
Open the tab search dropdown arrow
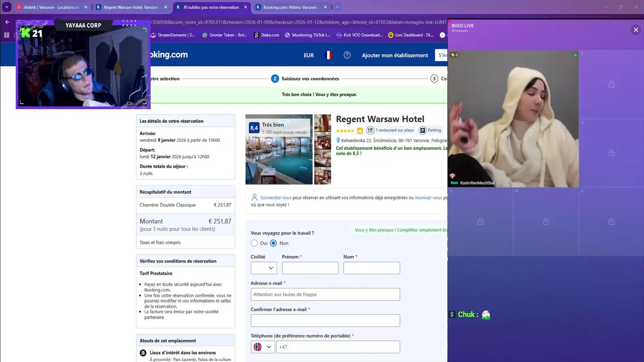pos(7,7)
